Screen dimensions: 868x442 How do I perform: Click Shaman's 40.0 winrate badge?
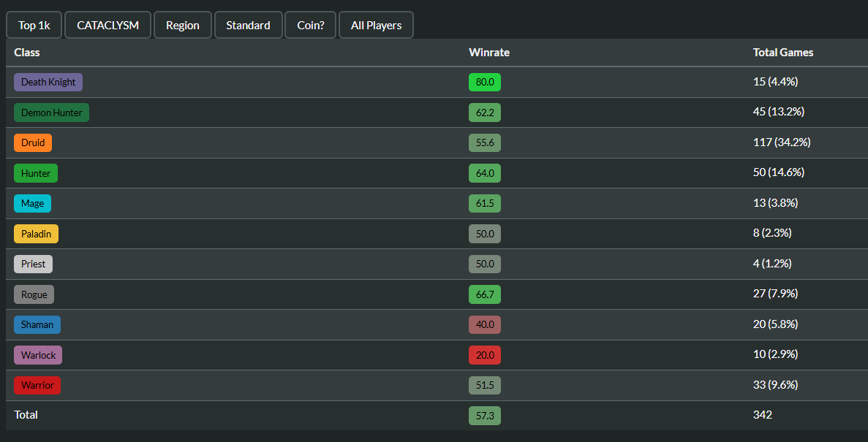484,324
